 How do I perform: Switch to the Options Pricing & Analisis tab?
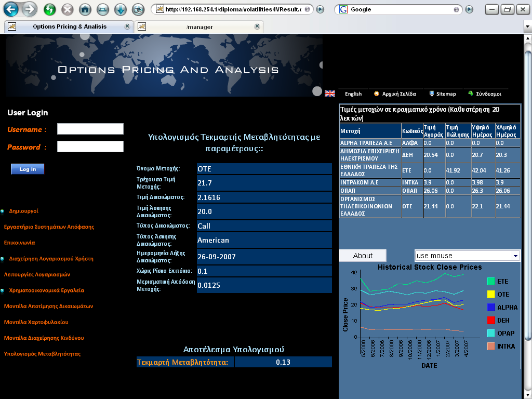click(69, 26)
